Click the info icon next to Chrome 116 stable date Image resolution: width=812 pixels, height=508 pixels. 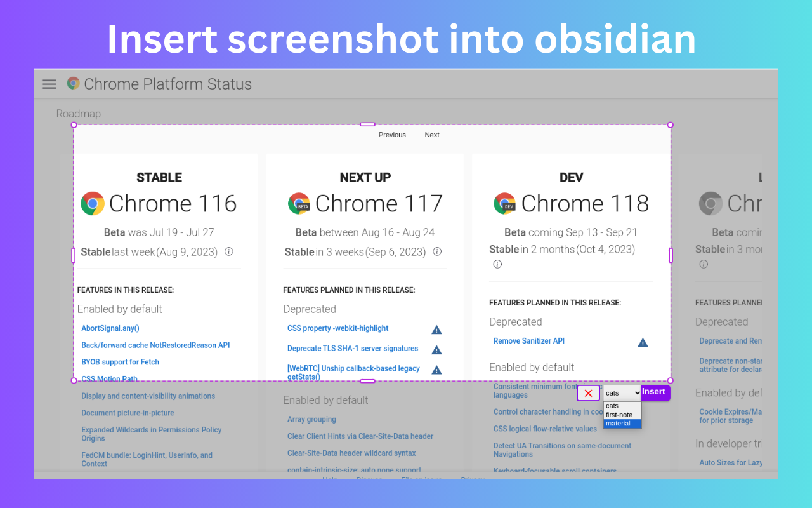[x=228, y=251]
